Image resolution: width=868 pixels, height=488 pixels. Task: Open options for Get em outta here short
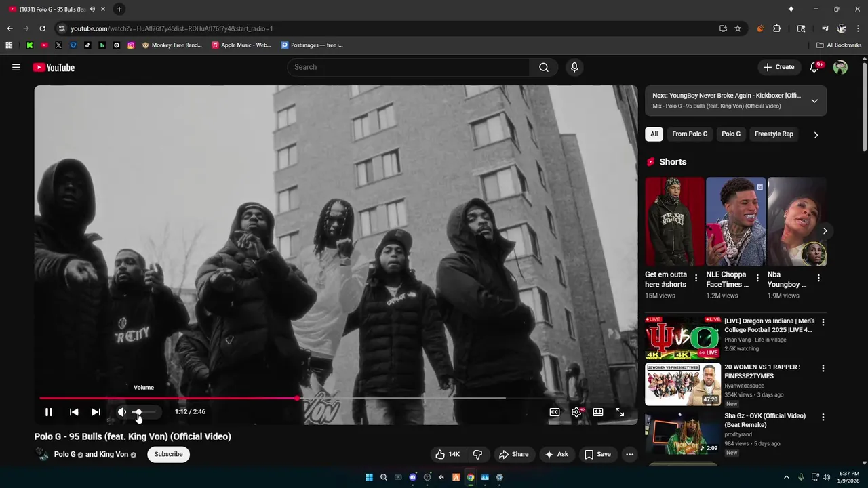[x=696, y=278]
